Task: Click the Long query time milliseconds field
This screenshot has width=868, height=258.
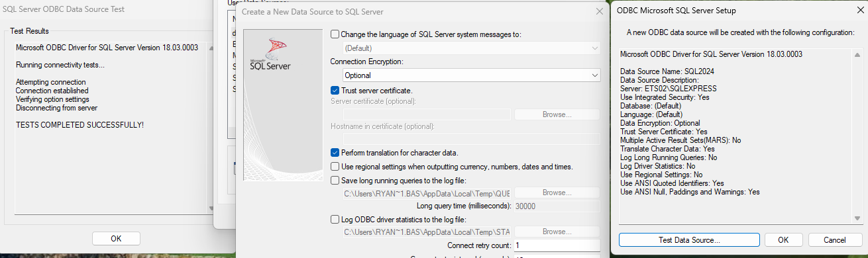Action: click(557, 206)
